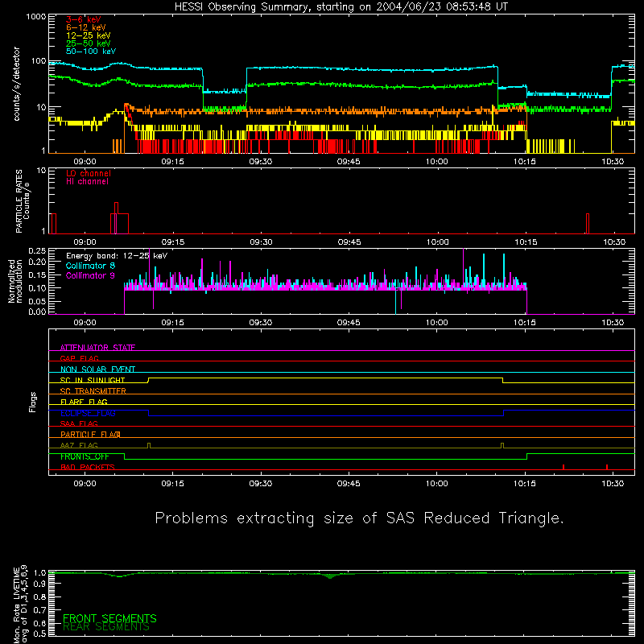644x644 pixels.
Task: Click the 0.15 tick on modulation axis
Action: [x=37, y=275]
